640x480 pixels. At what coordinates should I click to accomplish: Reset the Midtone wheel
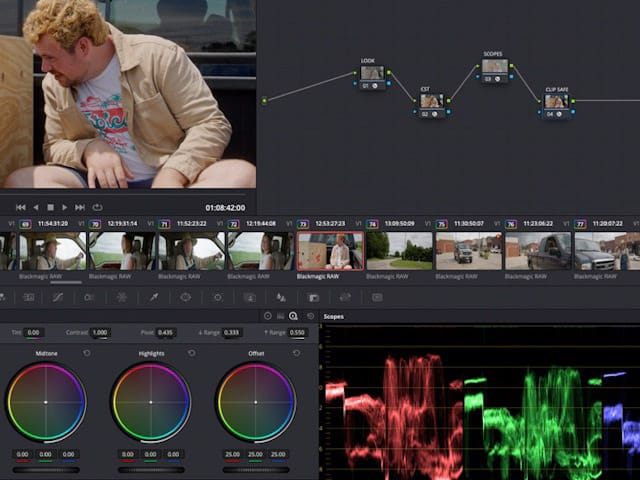87,353
